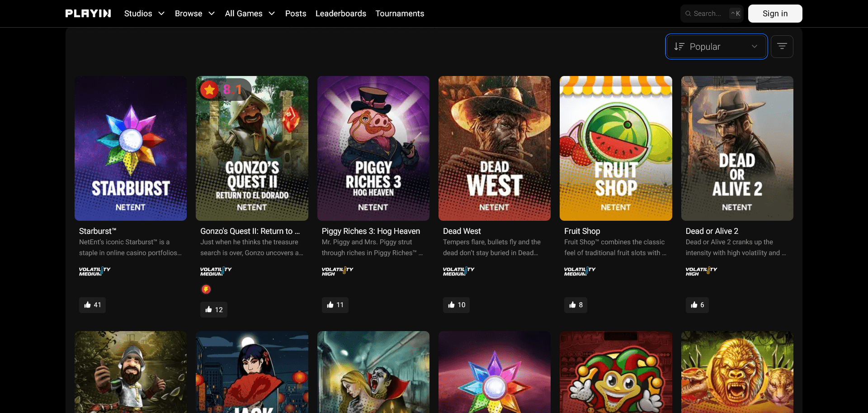Image resolution: width=868 pixels, height=413 pixels.
Task: Toggle the like on Fruit Shop
Action: pyautogui.click(x=576, y=305)
